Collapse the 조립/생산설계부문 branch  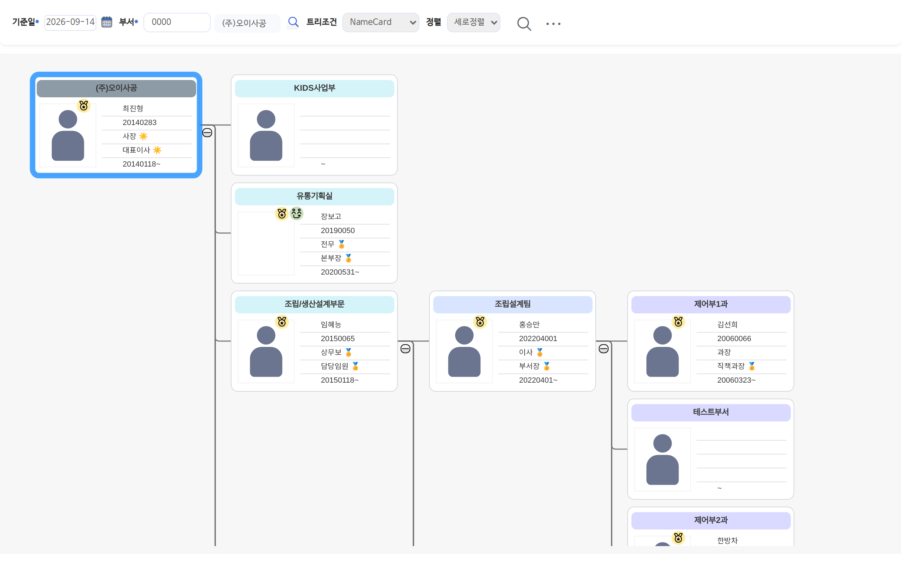pyautogui.click(x=405, y=349)
